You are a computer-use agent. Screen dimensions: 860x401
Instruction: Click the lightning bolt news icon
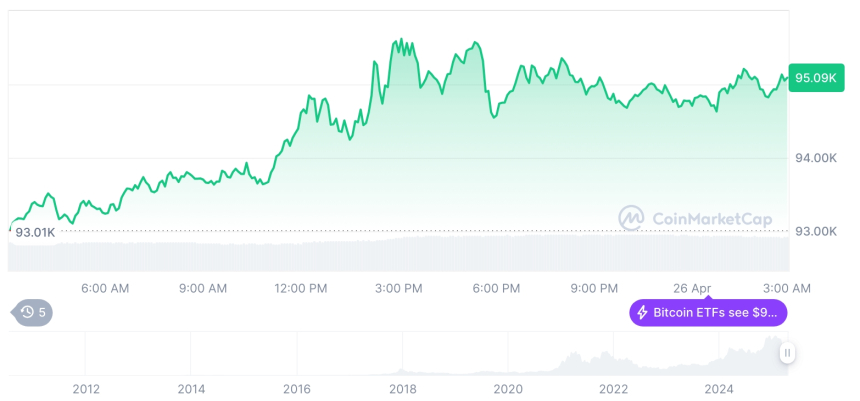point(641,313)
